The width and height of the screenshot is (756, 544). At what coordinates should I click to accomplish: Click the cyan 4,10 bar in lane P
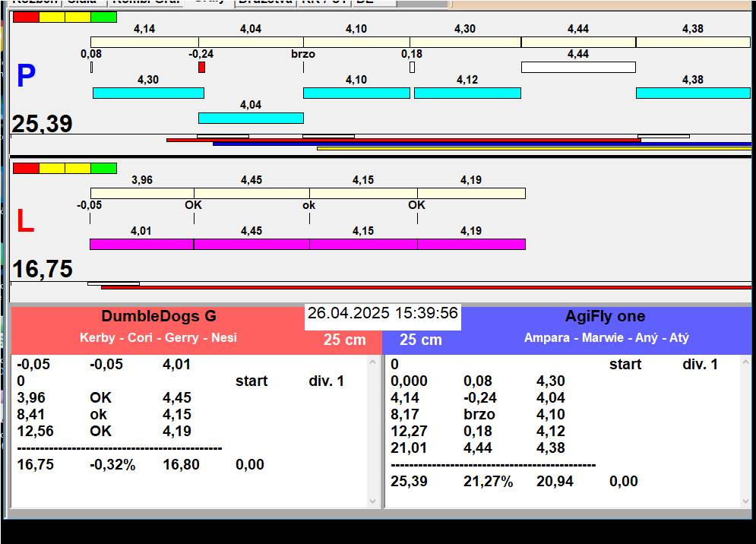click(x=356, y=93)
